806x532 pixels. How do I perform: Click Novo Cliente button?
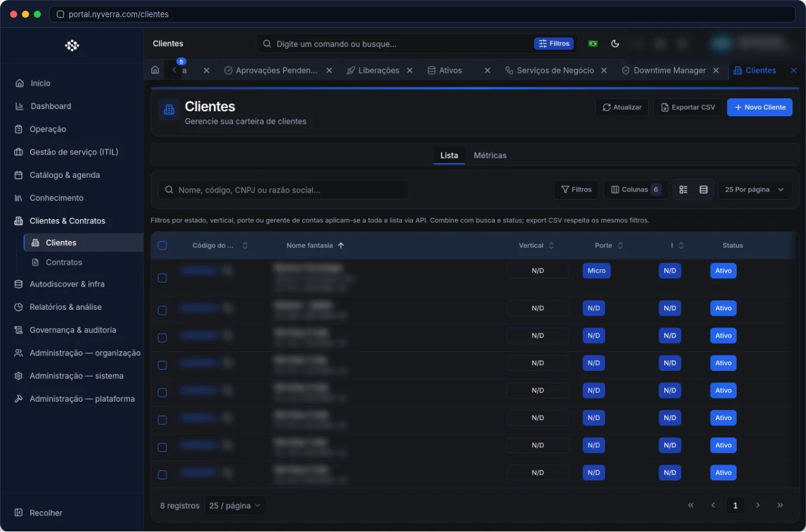760,107
